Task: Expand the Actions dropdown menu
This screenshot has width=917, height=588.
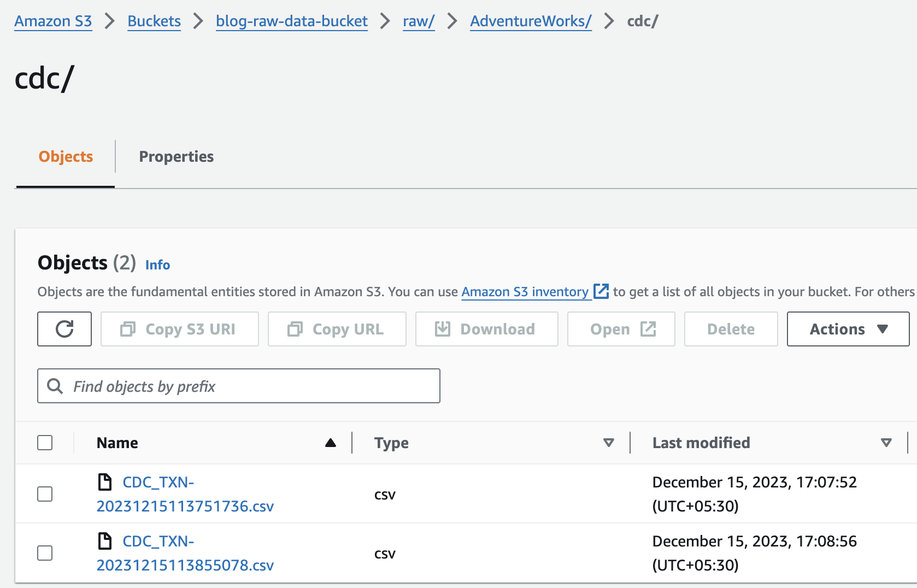Action: (x=848, y=329)
